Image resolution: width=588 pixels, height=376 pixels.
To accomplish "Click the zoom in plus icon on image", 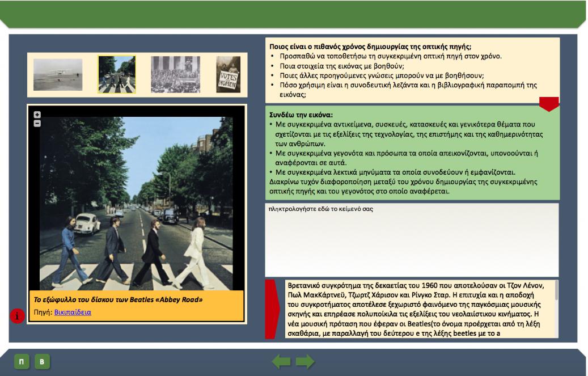I will (37, 115).
